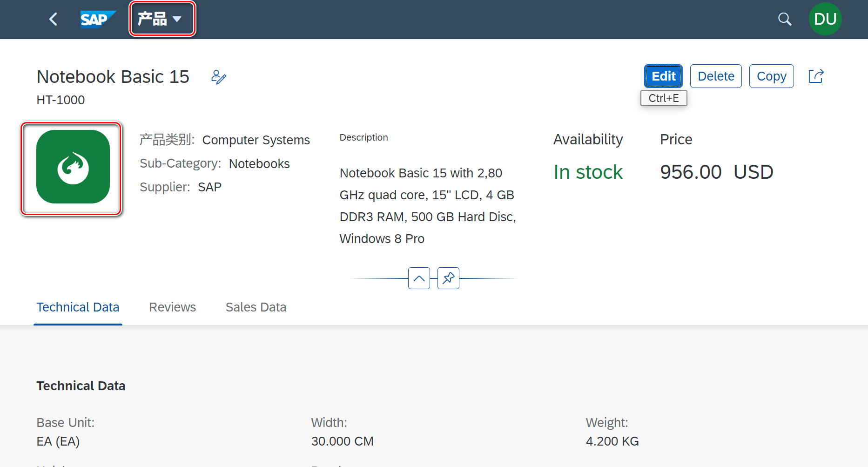Click the USD currency label
The height and width of the screenshot is (467, 868).
tap(754, 172)
